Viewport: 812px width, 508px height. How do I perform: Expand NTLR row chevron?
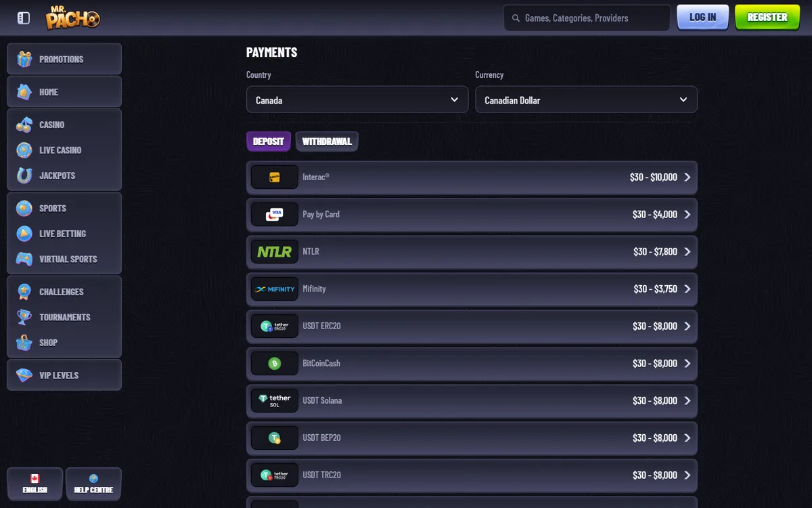click(x=687, y=251)
